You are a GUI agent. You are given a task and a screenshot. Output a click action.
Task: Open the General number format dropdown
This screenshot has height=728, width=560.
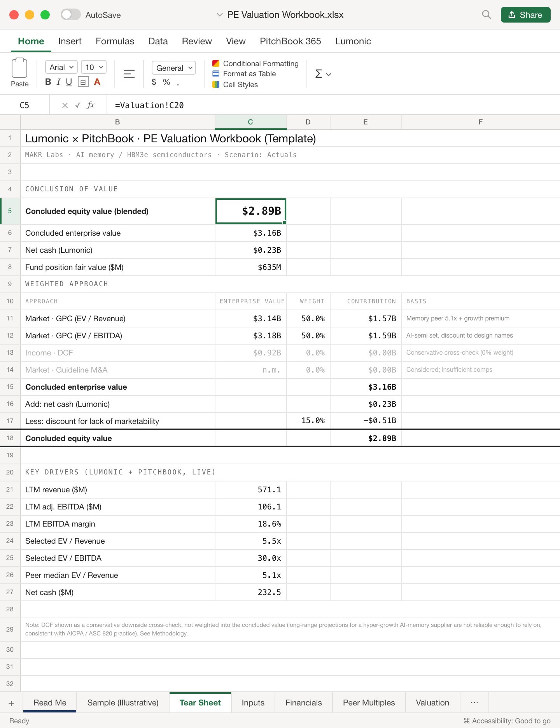(x=173, y=68)
